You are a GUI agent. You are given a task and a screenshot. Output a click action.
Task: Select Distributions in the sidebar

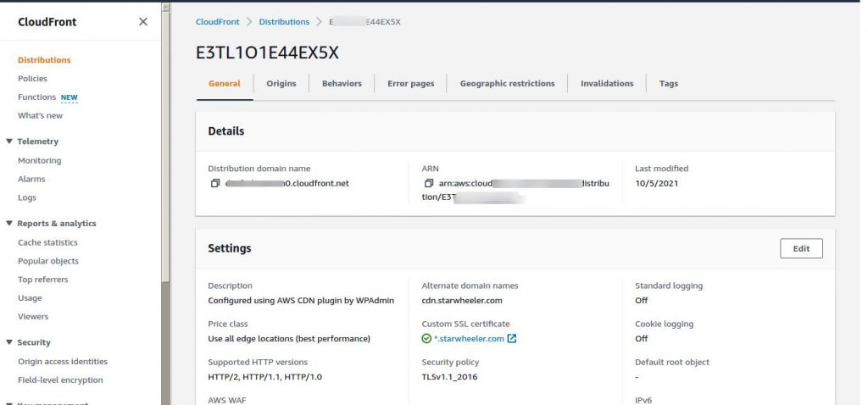[x=44, y=60]
